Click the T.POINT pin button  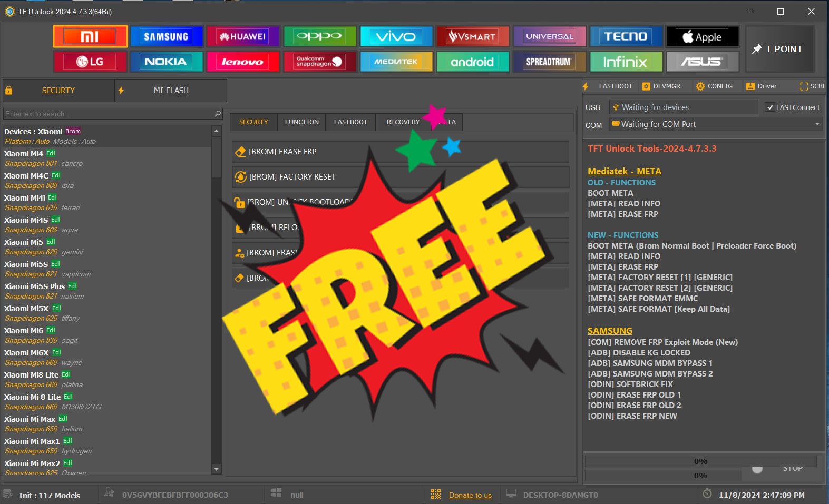click(x=780, y=49)
